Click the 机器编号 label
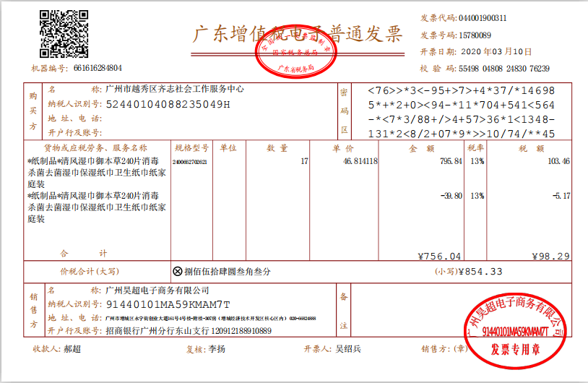Screen dimensions: 588x383 tap(50, 68)
